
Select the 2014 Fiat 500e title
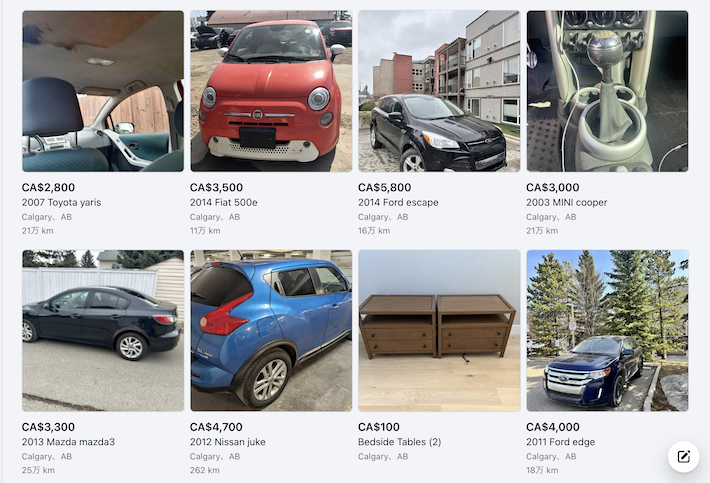click(x=224, y=202)
